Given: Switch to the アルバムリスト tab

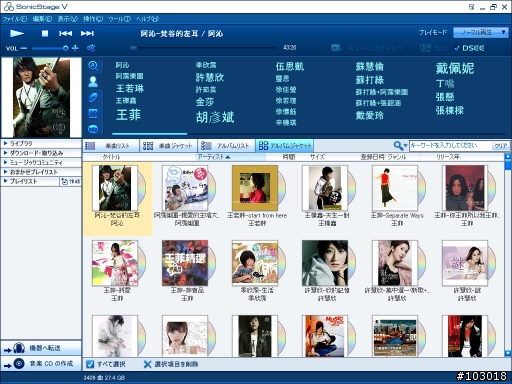Looking at the screenshot, I should pos(227,146).
